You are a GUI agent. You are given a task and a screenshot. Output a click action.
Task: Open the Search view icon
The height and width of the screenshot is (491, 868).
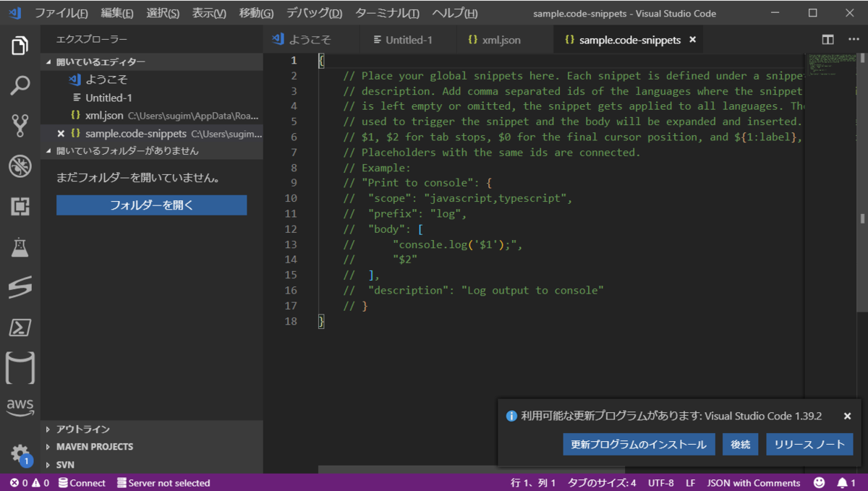point(20,85)
